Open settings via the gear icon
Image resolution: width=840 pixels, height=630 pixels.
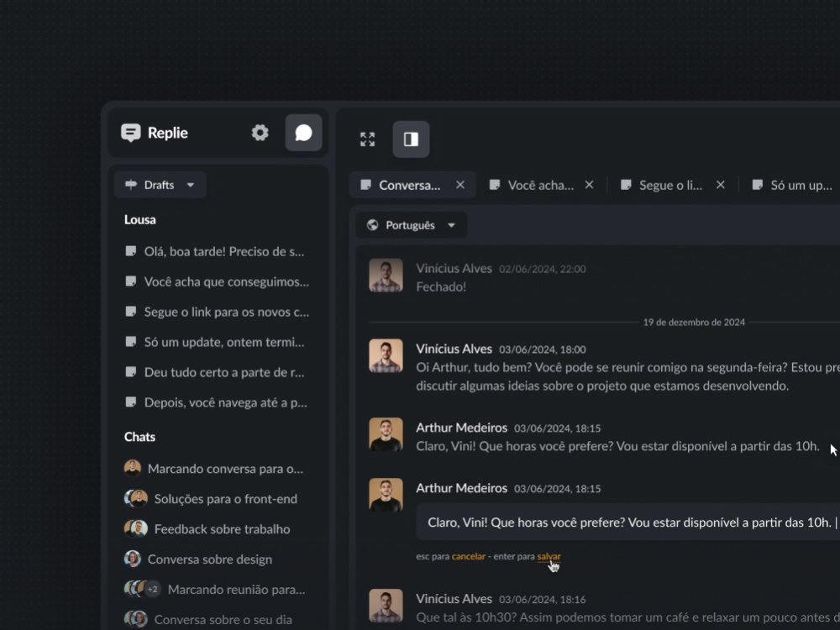pos(260,133)
